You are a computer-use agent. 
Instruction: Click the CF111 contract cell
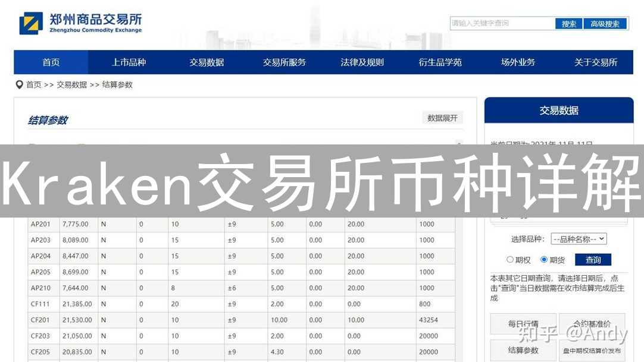tap(43, 304)
